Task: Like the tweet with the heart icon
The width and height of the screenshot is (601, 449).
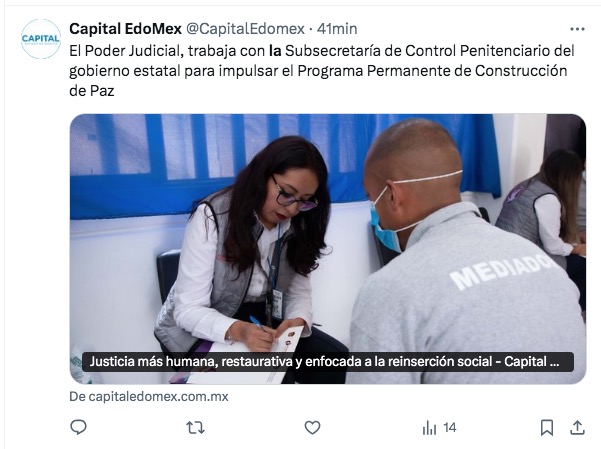Action: [x=312, y=428]
